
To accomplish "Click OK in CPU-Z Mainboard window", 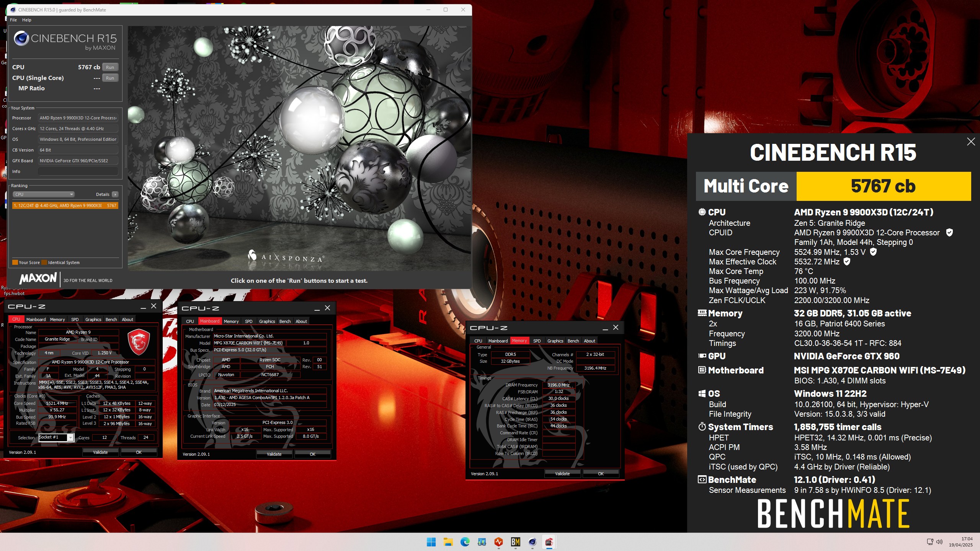I will point(312,454).
